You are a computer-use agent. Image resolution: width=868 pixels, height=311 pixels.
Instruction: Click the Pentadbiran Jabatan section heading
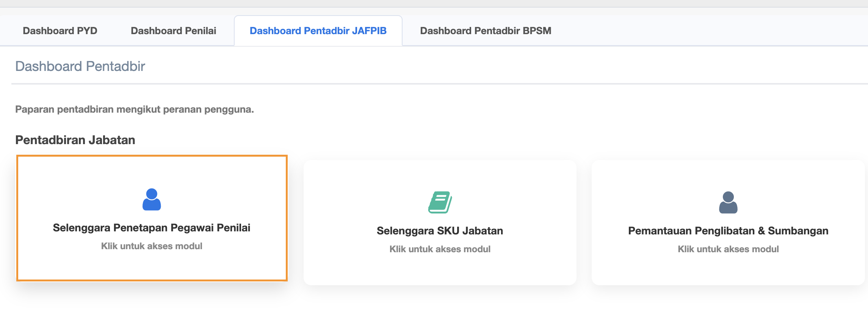pyautogui.click(x=75, y=140)
